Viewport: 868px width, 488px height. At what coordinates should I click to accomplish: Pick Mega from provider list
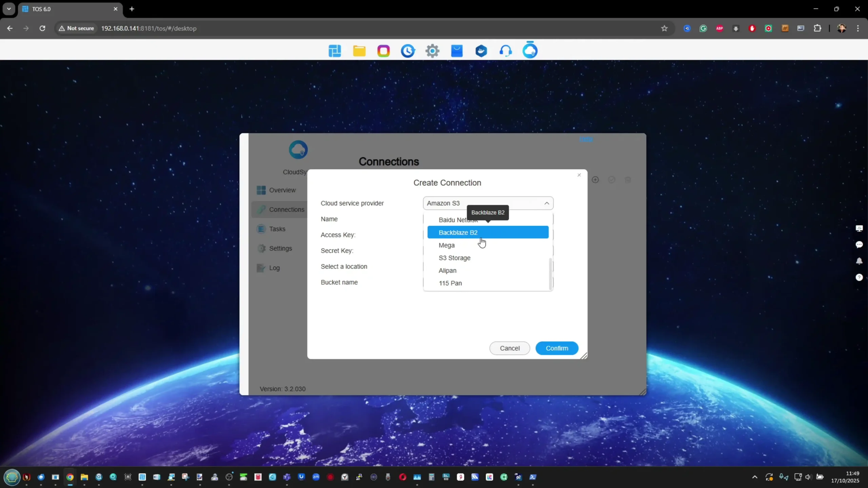coord(447,245)
